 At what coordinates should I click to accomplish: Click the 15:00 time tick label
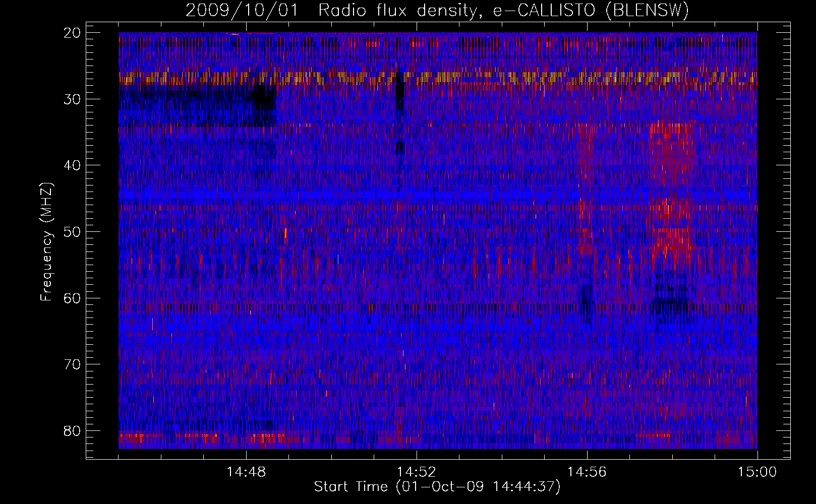(x=757, y=472)
